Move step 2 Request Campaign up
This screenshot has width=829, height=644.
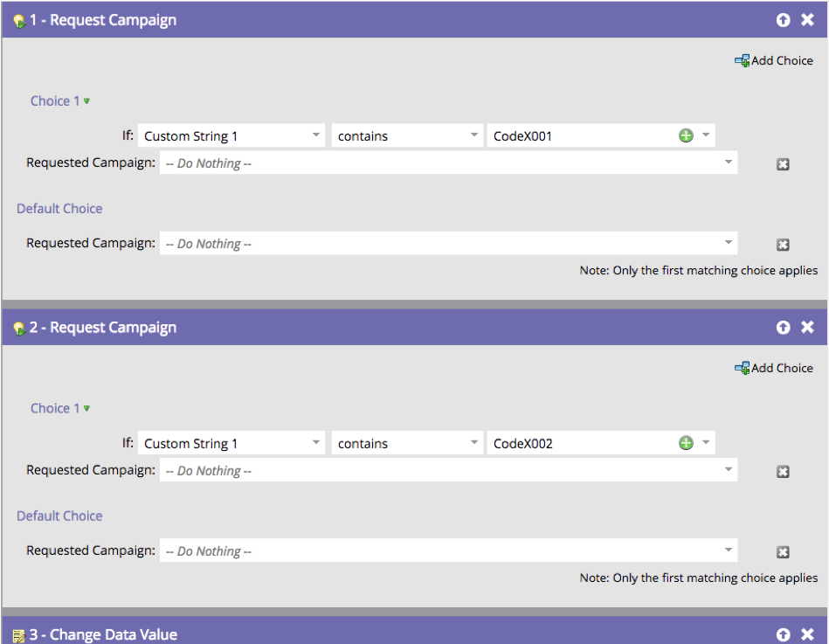click(x=783, y=328)
